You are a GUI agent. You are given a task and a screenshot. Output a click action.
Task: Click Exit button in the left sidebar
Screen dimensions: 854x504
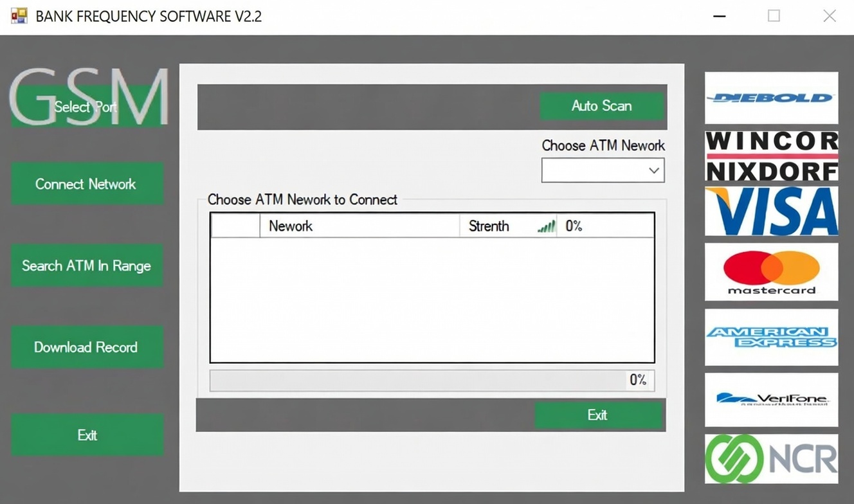[87, 435]
